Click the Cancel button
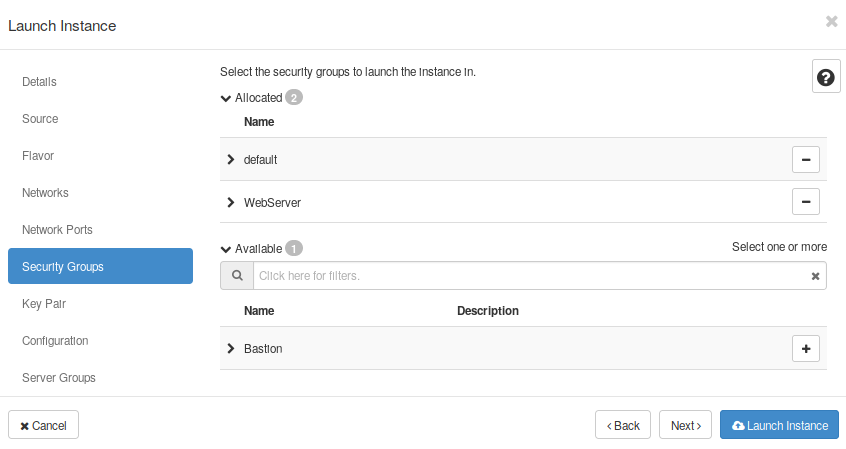This screenshot has height=449, width=846. click(43, 425)
